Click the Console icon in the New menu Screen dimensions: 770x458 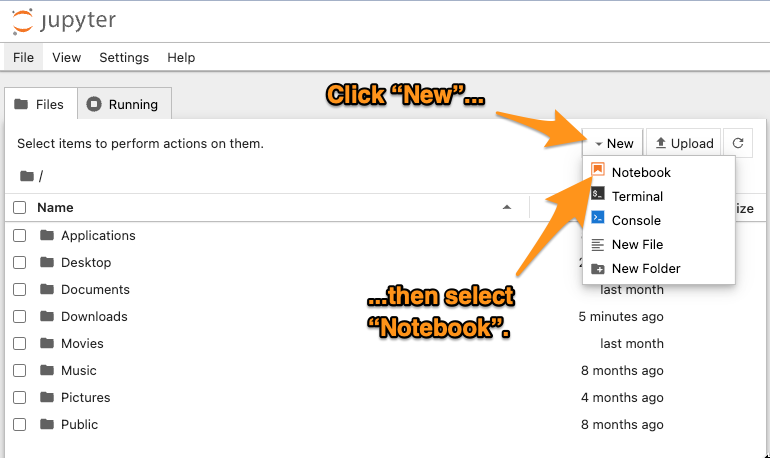click(x=598, y=218)
